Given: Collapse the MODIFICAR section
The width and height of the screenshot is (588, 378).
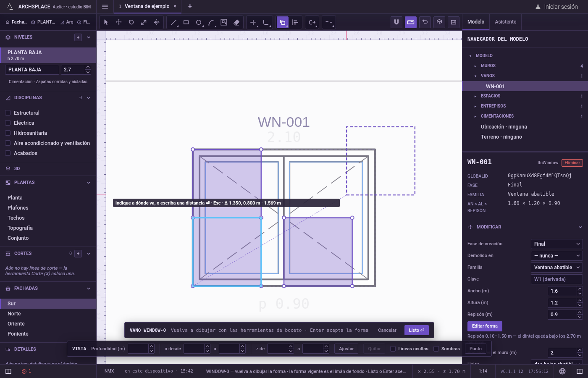Looking at the screenshot, I should tap(580, 227).
